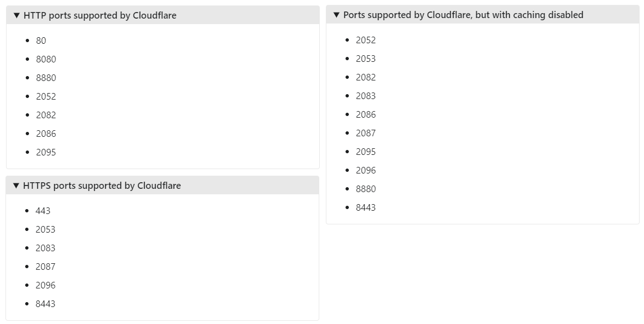Viewport: 644px width, 324px height.
Task: Click port 8443 in HTTPS ports list
Action: pyautogui.click(x=45, y=304)
